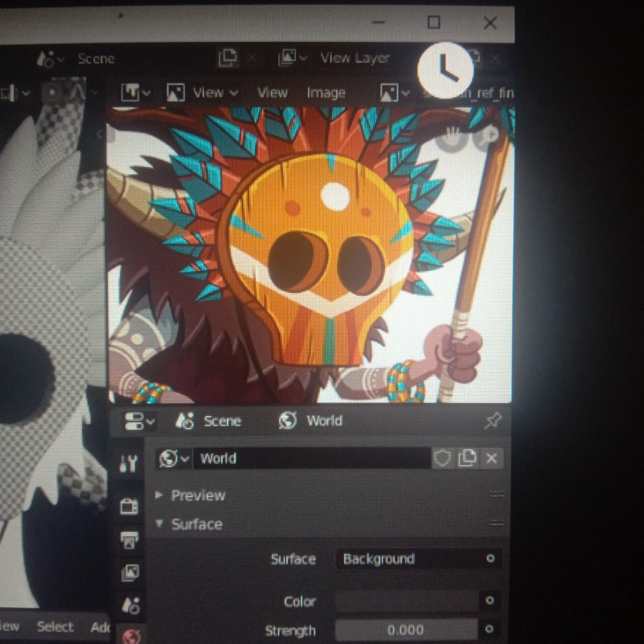Switch to the Scene properties tab
The height and width of the screenshot is (644, 644).
130,605
